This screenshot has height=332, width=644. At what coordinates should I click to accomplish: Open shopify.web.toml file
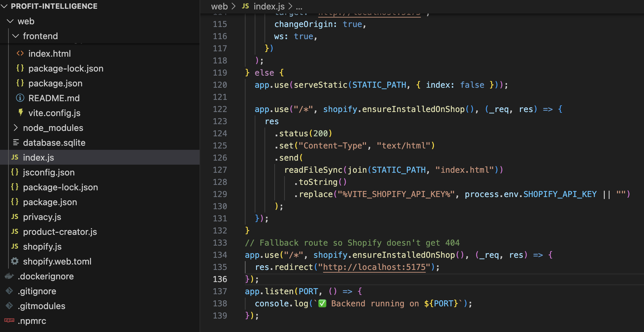point(57,261)
